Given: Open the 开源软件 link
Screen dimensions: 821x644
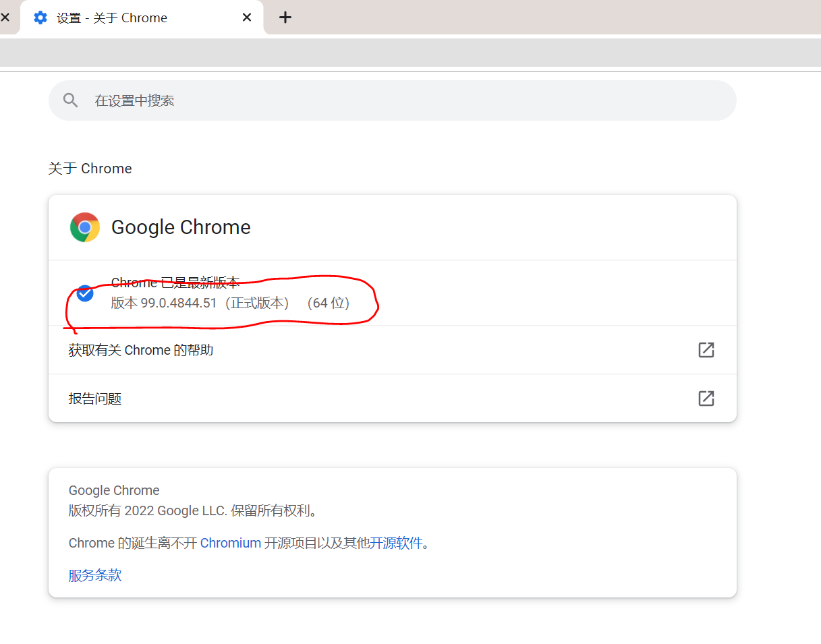Looking at the screenshot, I should tap(396, 543).
